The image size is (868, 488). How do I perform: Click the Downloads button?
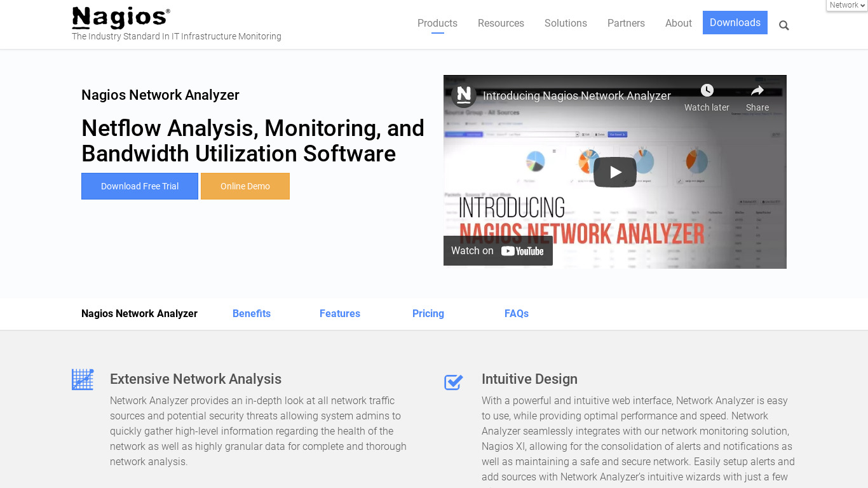[735, 23]
